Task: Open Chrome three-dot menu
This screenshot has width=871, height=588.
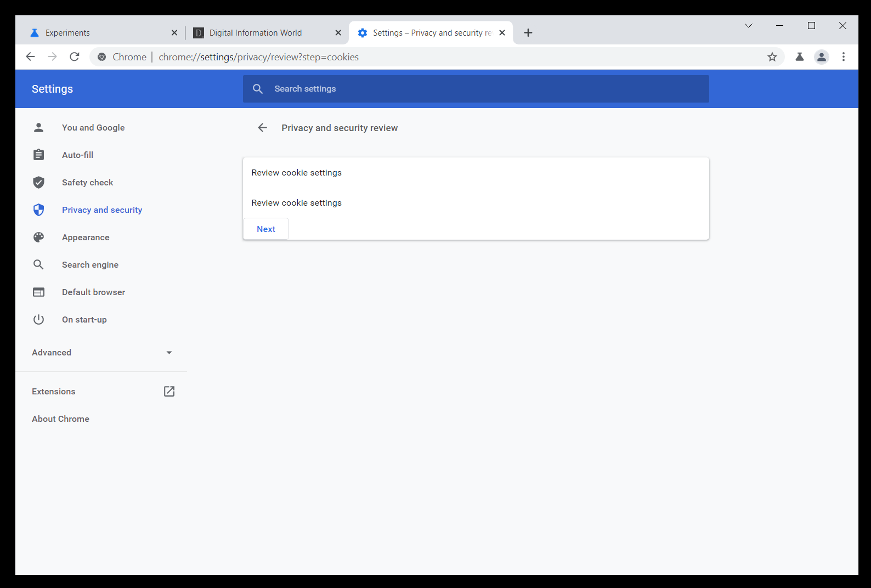Action: coord(844,57)
